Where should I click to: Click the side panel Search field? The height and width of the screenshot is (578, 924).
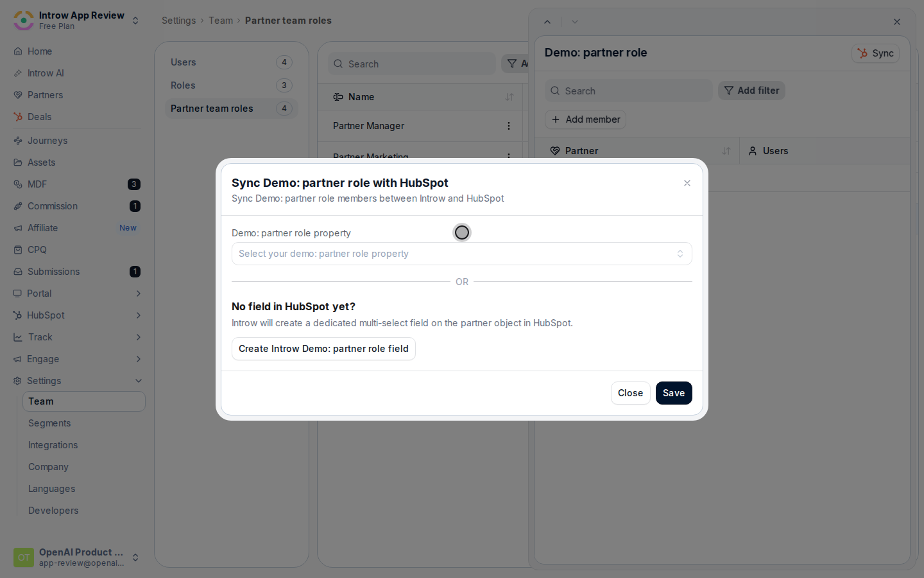coord(629,91)
